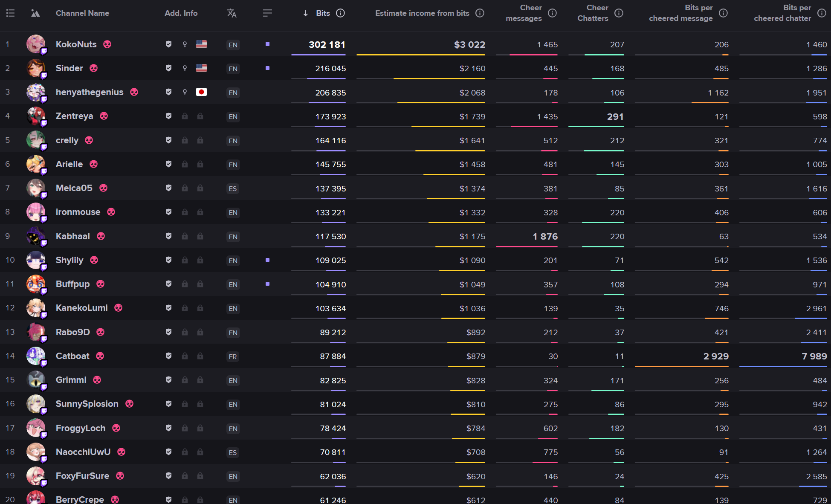Sort table by Channel Name header
The width and height of the screenshot is (831, 504).
click(x=82, y=13)
